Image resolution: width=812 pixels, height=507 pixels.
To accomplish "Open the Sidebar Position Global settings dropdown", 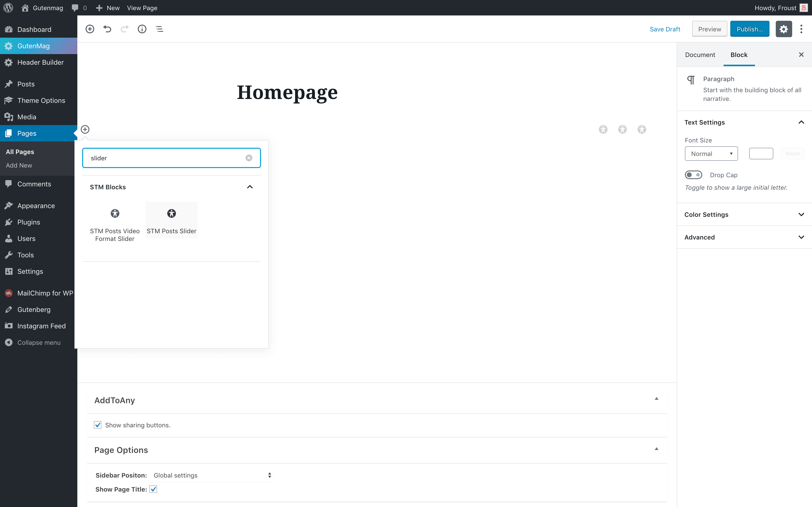I will click(212, 475).
